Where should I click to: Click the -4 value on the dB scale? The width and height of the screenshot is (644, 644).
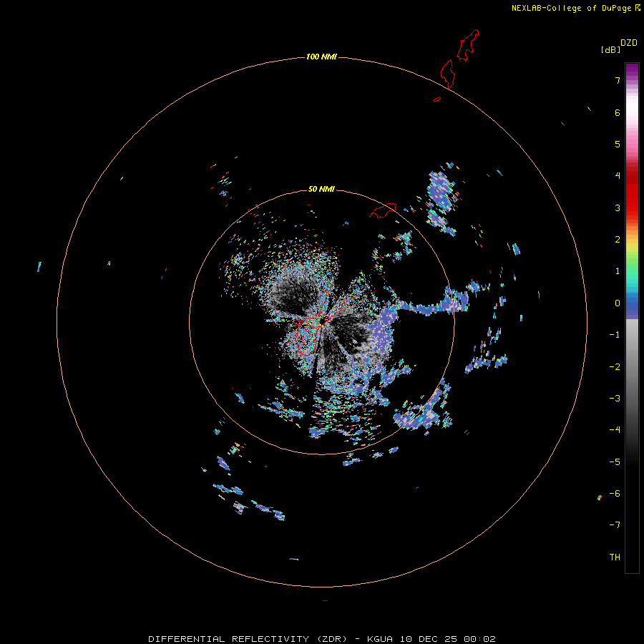coord(615,430)
